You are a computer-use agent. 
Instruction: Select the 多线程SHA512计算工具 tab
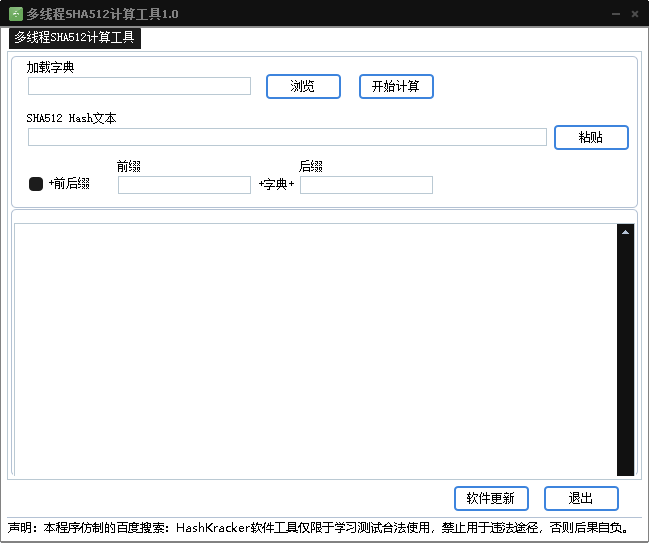tap(74, 38)
